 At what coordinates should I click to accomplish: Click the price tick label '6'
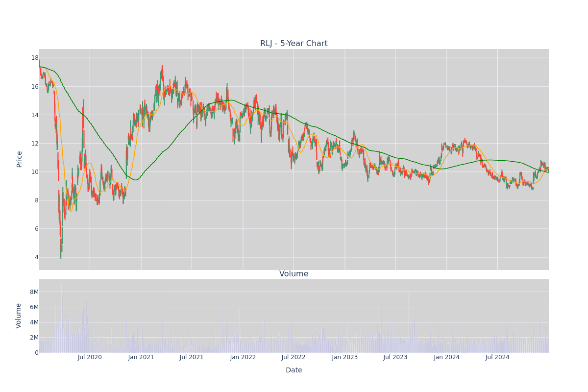[37, 228]
